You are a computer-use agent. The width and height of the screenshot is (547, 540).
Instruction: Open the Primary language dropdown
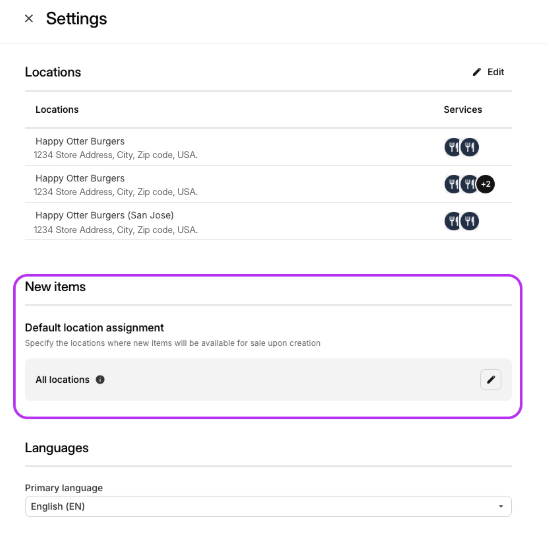[x=268, y=507]
